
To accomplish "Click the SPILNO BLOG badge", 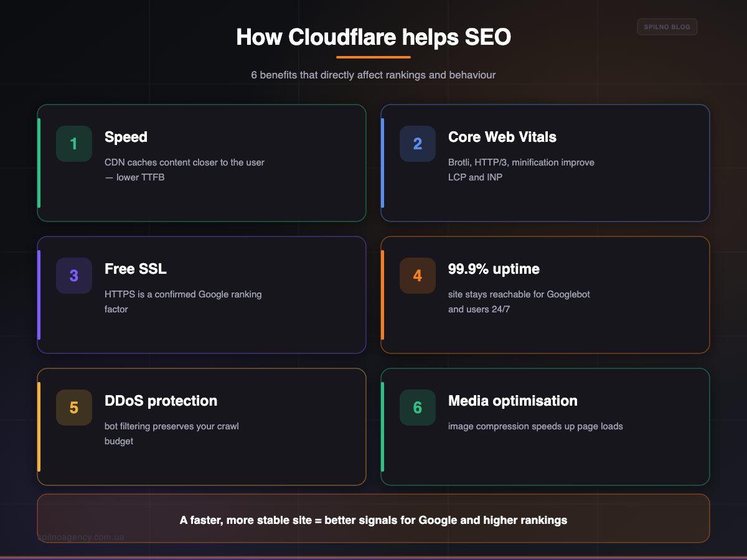I will pos(667,27).
